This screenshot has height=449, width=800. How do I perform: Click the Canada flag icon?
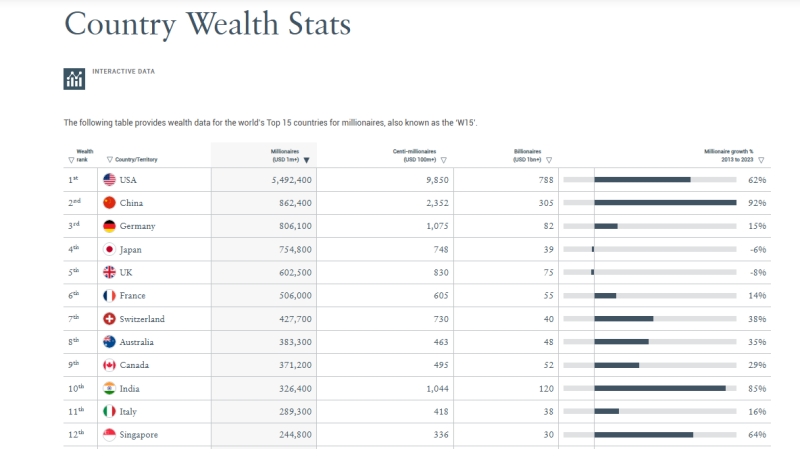click(x=109, y=365)
